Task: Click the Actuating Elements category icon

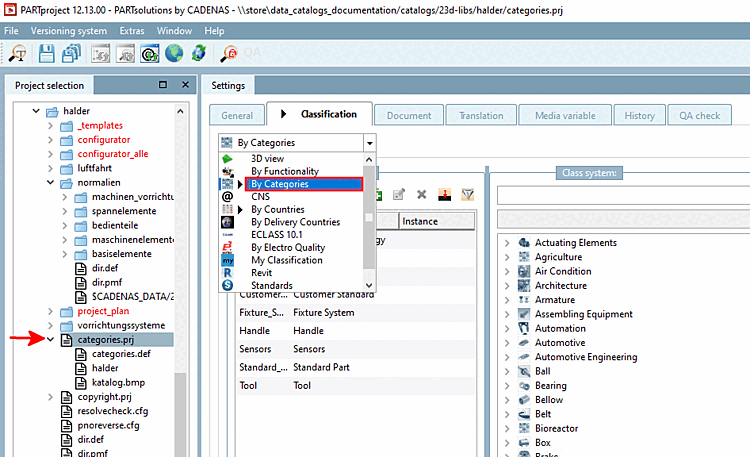Action: pos(524,243)
